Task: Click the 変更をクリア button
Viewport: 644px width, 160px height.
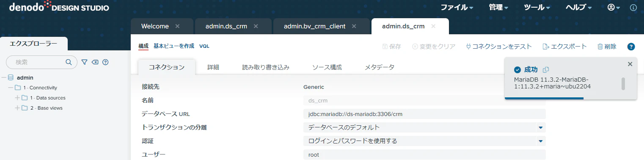Action: (434, 47)
